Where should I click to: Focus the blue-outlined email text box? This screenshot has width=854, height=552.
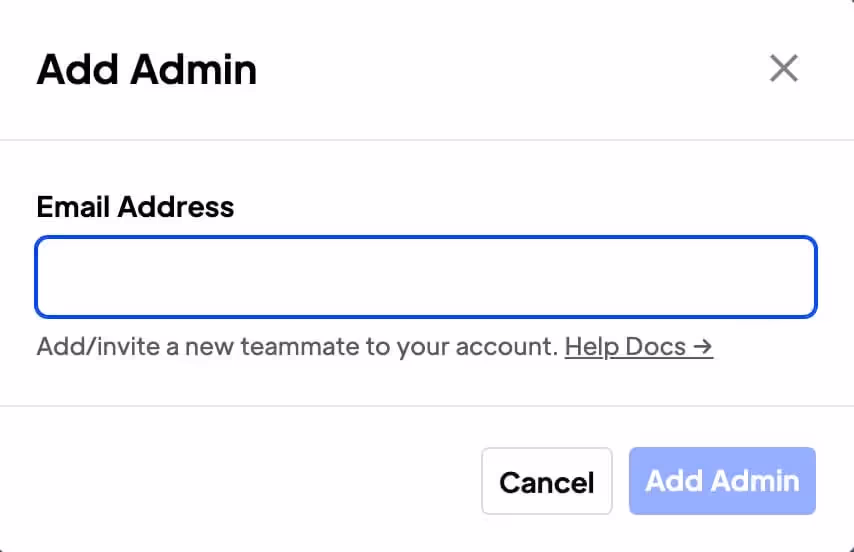(x=426, y=277)
